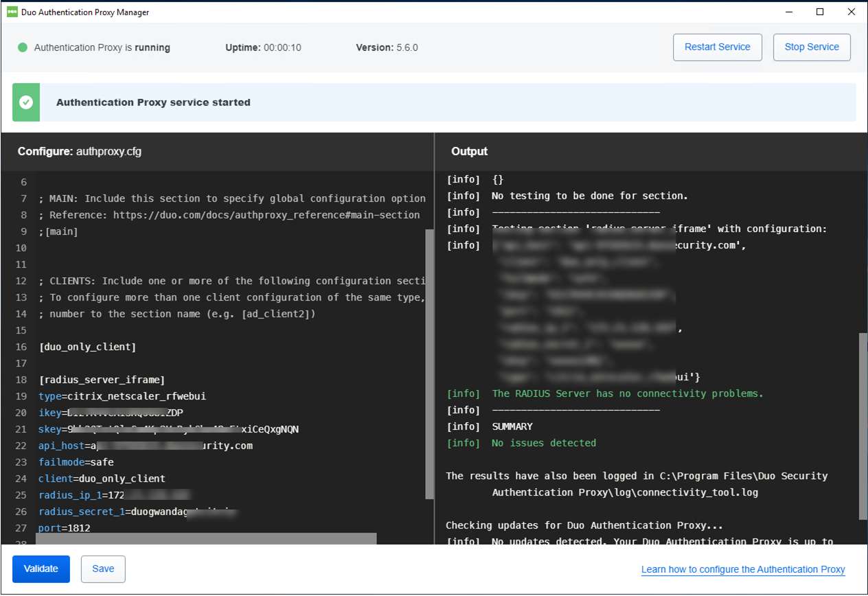Click the Duo app icon in title bar
This screenshot has height=596, width=868.
[12, 12]
